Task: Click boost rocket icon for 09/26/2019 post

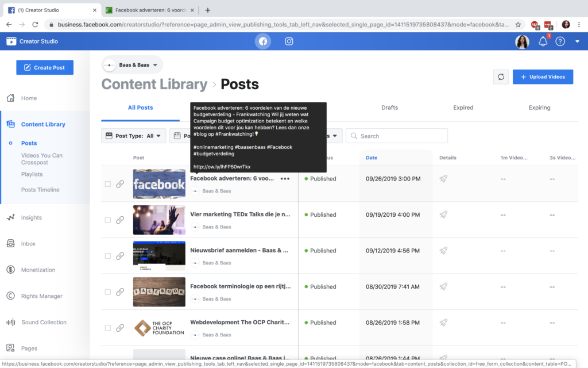Action: point(443,179)
